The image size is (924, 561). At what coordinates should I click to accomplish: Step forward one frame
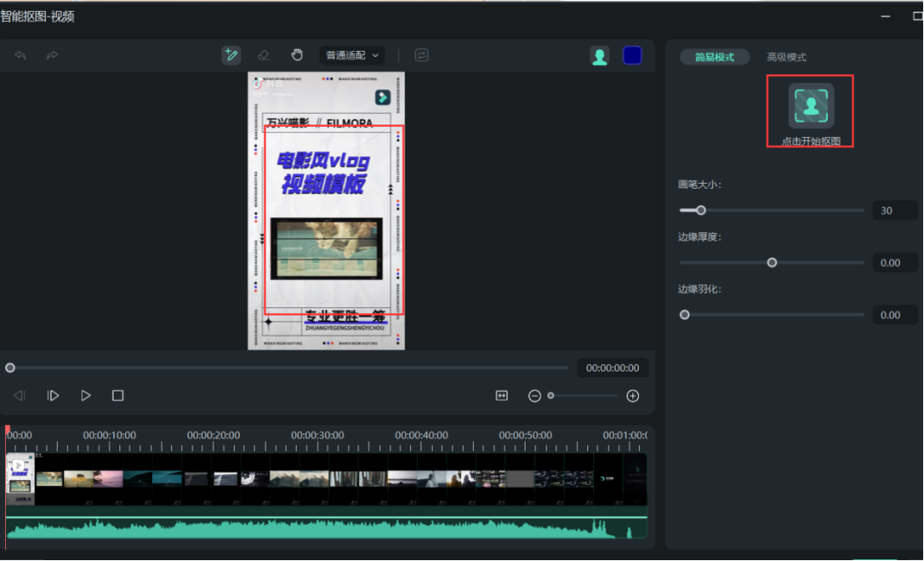coord(53,396)
